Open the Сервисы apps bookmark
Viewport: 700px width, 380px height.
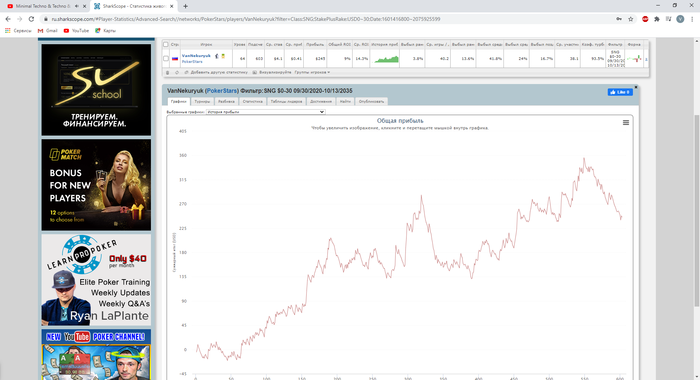(x=18, y=31)
